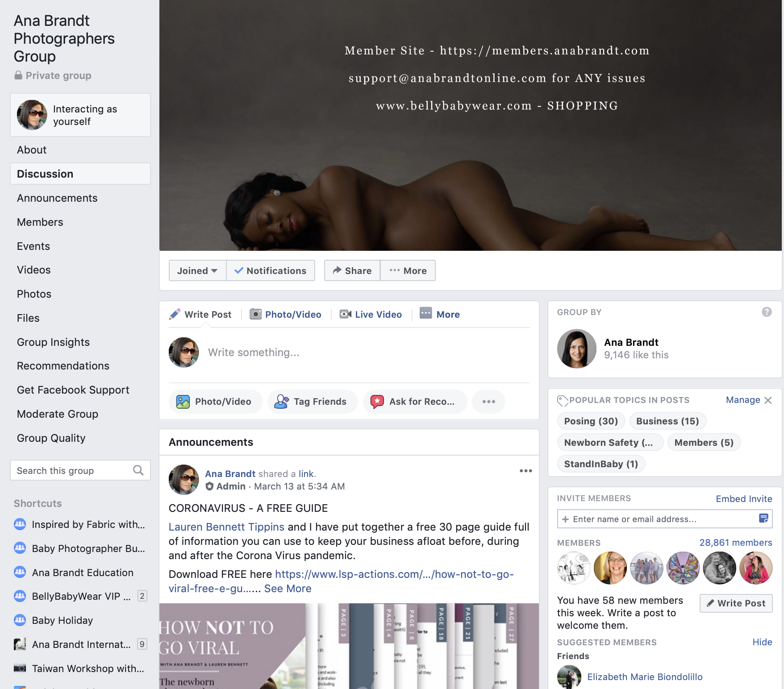The height and width of the screenshot is (689, 784).
Task: Click the Tag Friends person icon button
Action: (281, 402)
